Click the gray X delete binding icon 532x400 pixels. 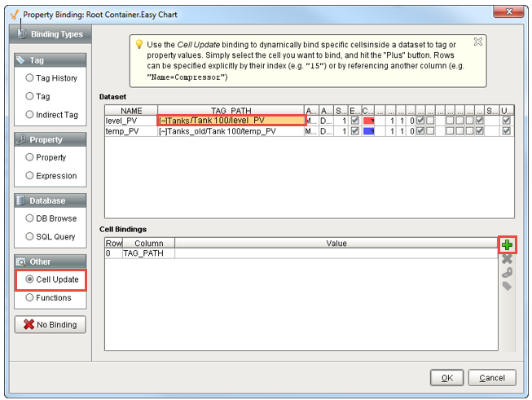pyautogui.click(x=507, y=259)
